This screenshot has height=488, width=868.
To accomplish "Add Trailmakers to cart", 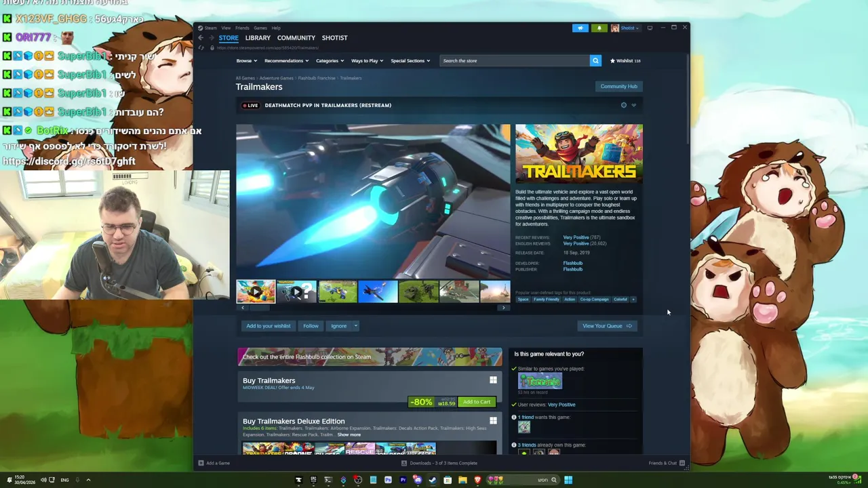I will tap(476, 402).
